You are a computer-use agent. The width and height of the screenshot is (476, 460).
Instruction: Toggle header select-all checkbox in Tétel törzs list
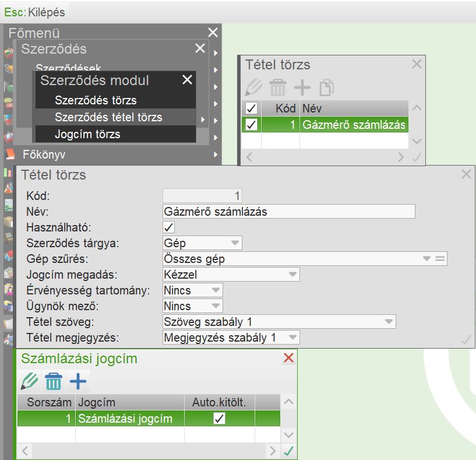251,108
